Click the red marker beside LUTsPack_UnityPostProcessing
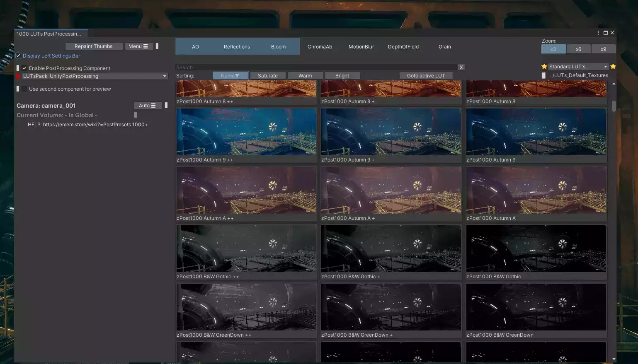 [18, 76]
